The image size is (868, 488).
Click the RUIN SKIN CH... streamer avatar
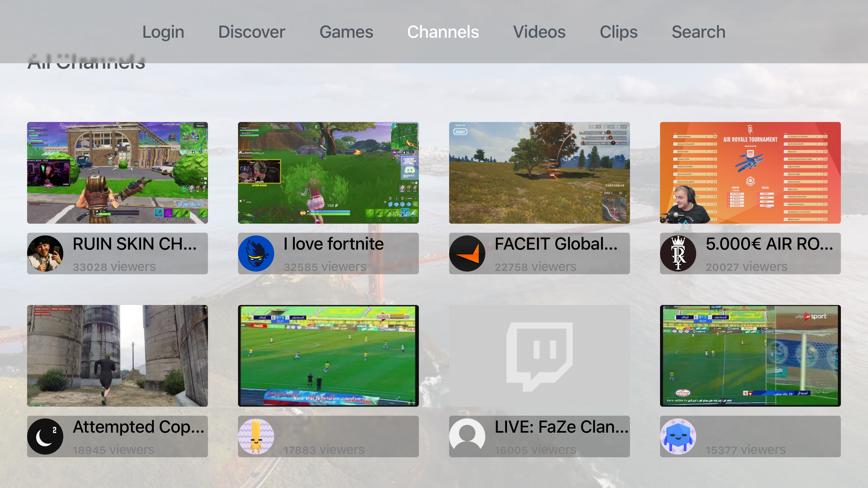click(45, 253)
